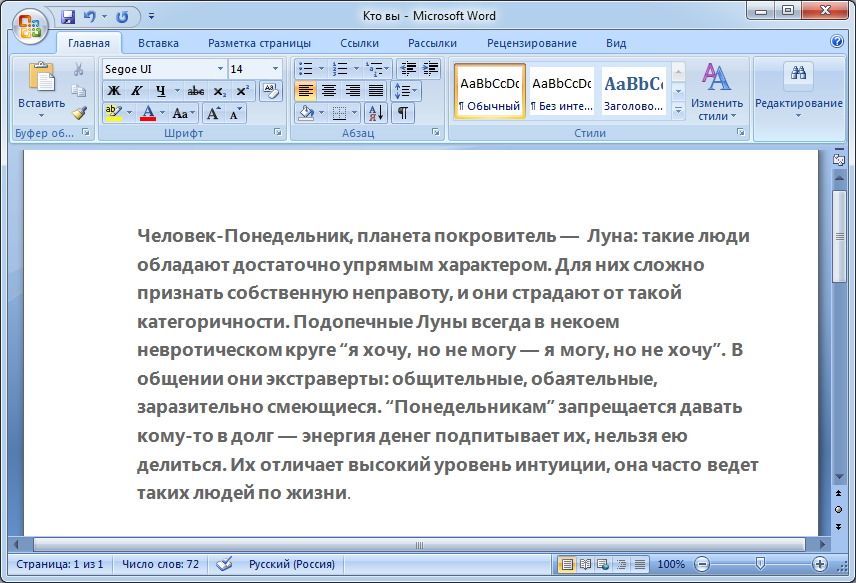Enable center paragraph alignment
856x583 pixels.
tap(329, 90)
